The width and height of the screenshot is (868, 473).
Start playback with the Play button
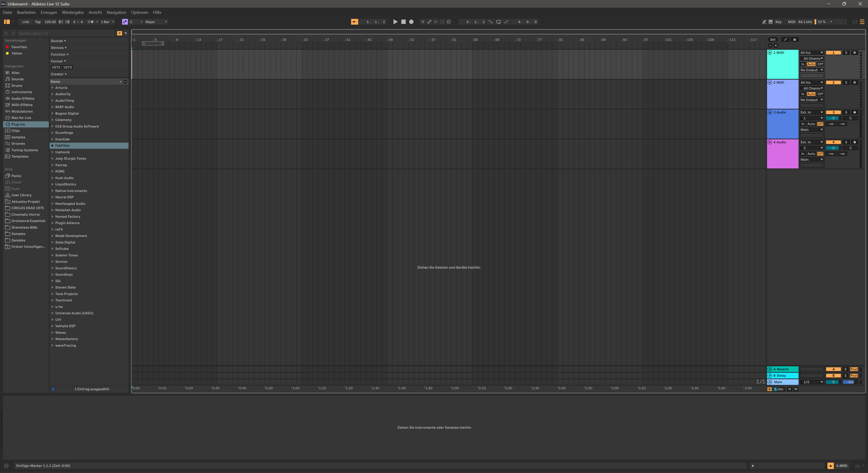395,22
